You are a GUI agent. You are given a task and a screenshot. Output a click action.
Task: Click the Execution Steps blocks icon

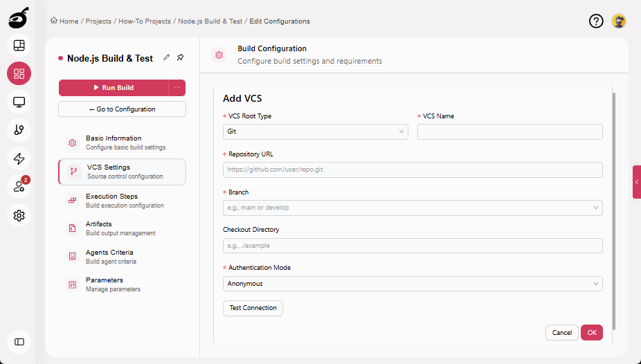point(73,201)
